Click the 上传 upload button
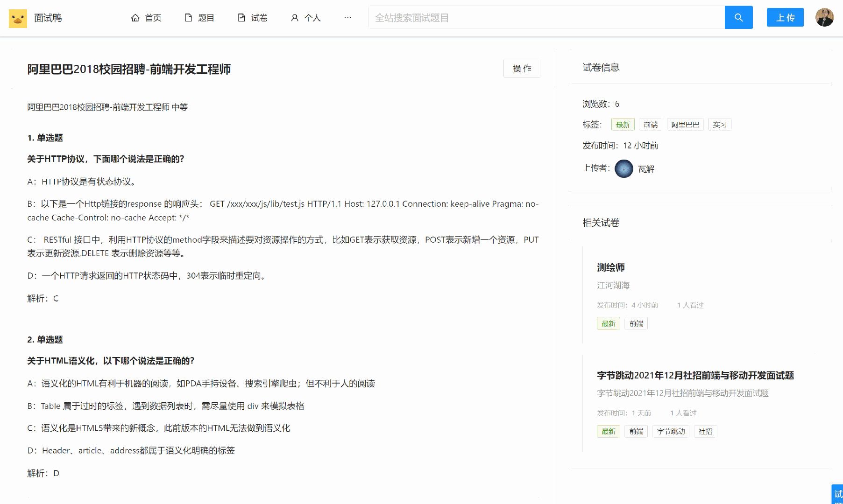Screen dimensions: 843x504 click(x=785, y=18)
